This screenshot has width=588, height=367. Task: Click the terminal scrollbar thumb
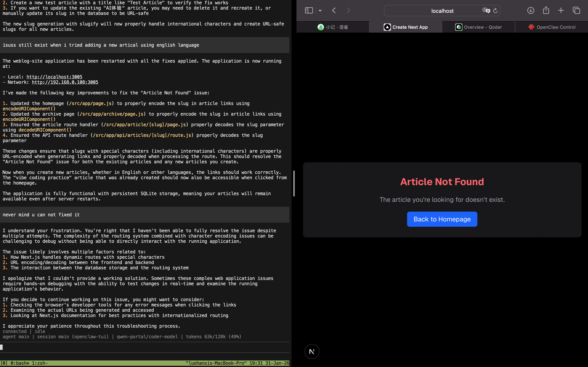tap(294, 183)
